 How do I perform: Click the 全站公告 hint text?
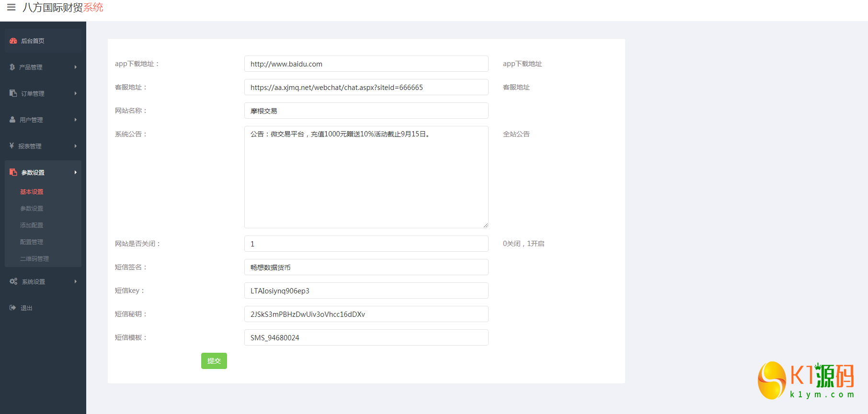pos(516,134)
